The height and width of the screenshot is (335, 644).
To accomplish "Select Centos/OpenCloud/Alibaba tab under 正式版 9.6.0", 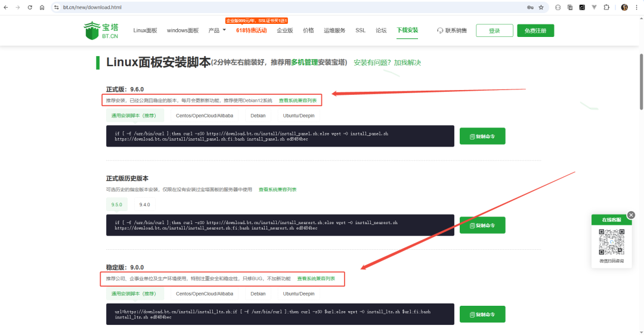I will (x=205, y=116).
